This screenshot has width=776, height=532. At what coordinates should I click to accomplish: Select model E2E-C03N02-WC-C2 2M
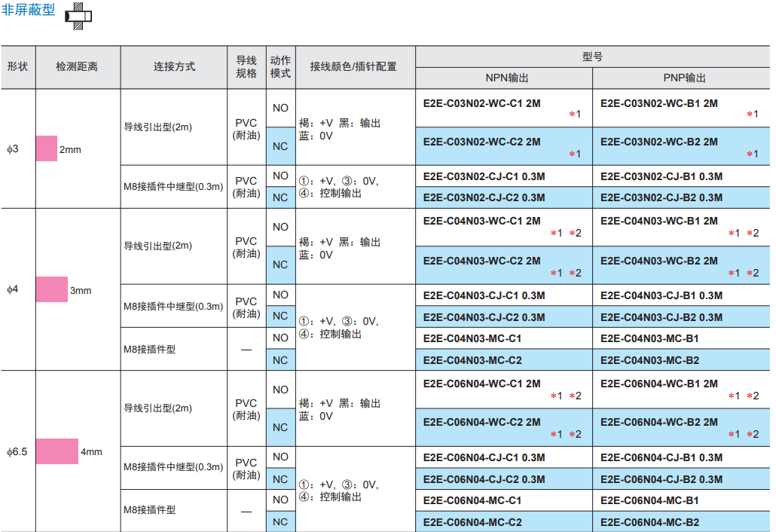481,142
